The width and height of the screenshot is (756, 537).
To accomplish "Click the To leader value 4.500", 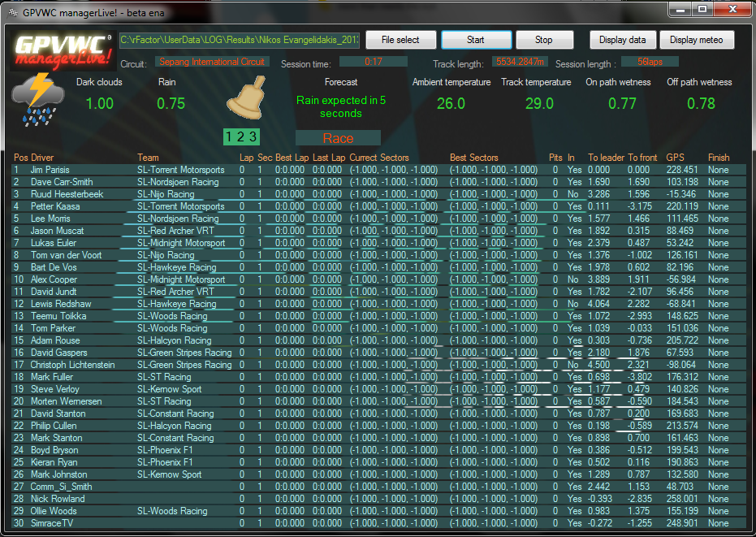I will (598, 365).
